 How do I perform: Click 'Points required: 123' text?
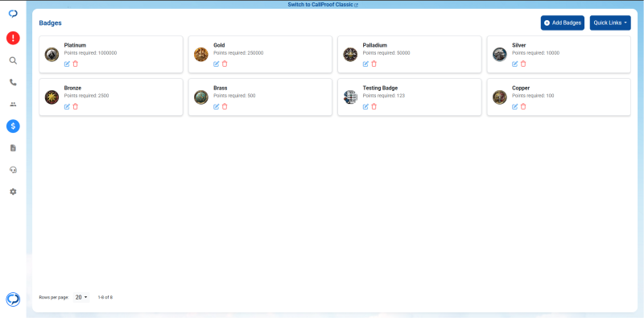tap(384, 96)
